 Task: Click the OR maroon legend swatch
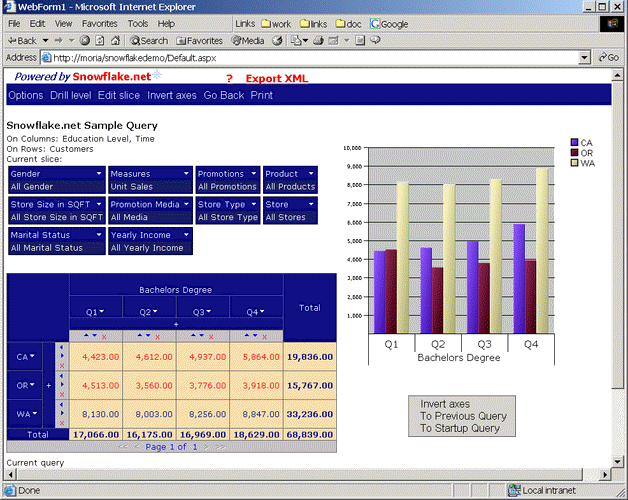tap(574, 153)
